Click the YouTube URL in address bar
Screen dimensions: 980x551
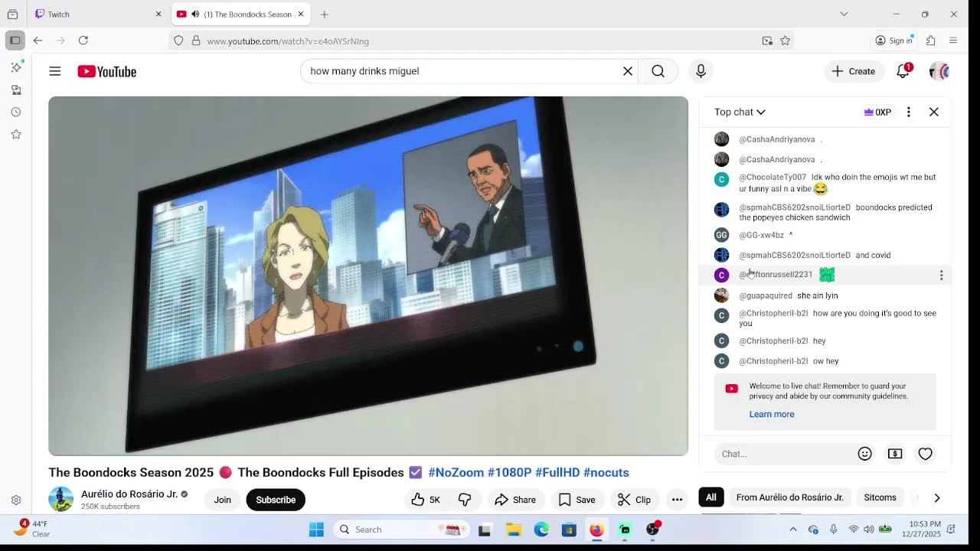click(x=288, y=41)
